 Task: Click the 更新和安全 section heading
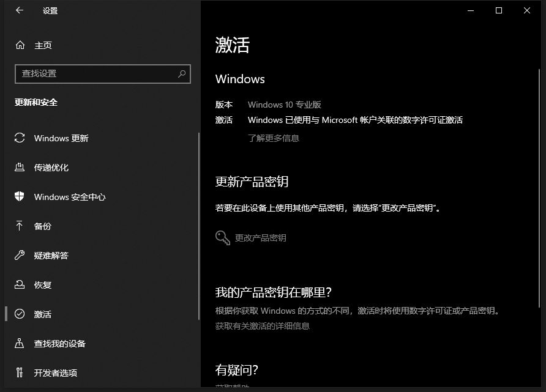click(36, 102)
